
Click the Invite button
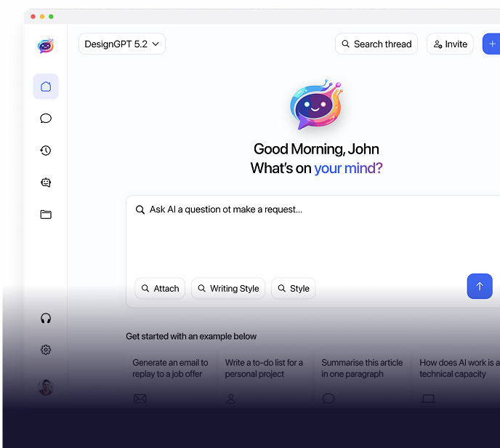450,44
